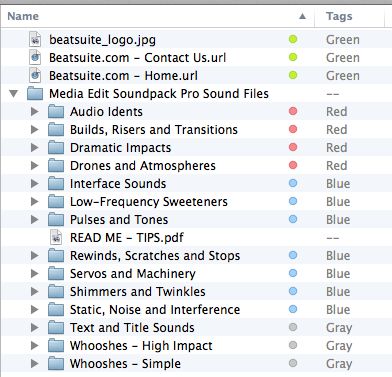This screenshot has height=377, width=392.
Task: Click the Media Edit Soundpack folder icon
Action: coord(35,94)
